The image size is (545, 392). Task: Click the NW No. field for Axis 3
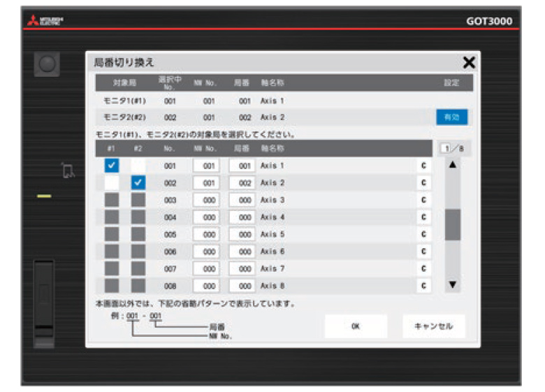[x=206, y=200]
